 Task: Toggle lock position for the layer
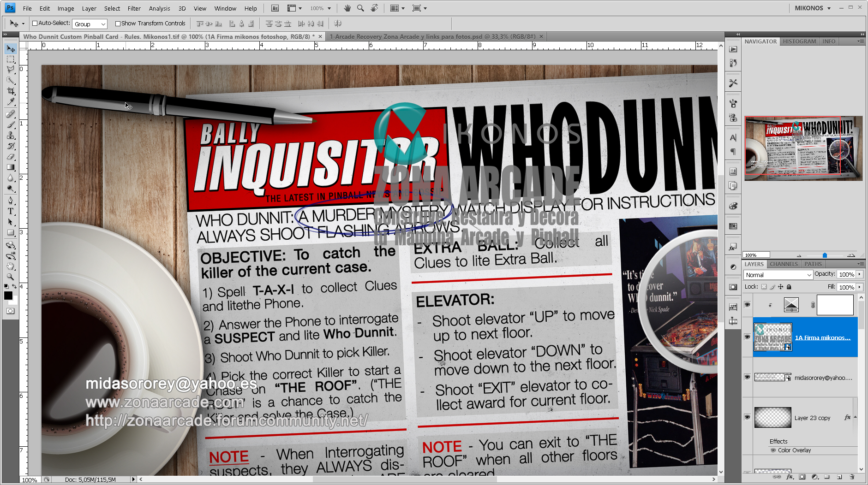781,287
